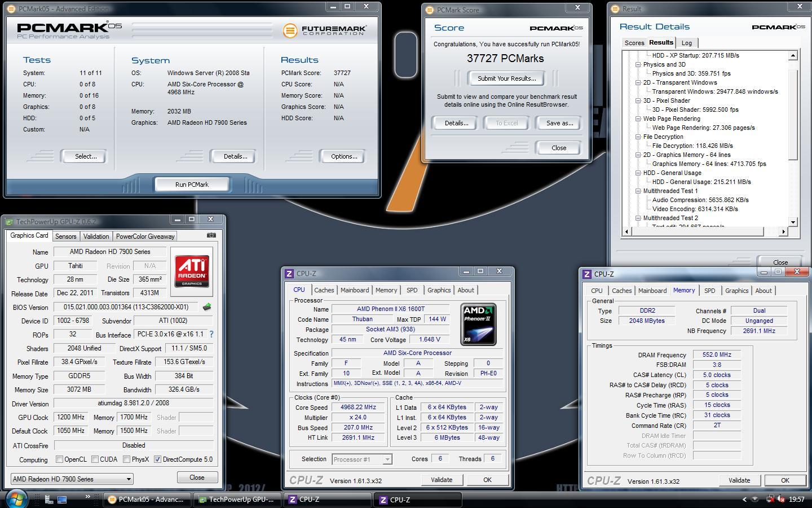
Task: Open the Validation tab in GPU-Z
Action: tap(96, 237)
